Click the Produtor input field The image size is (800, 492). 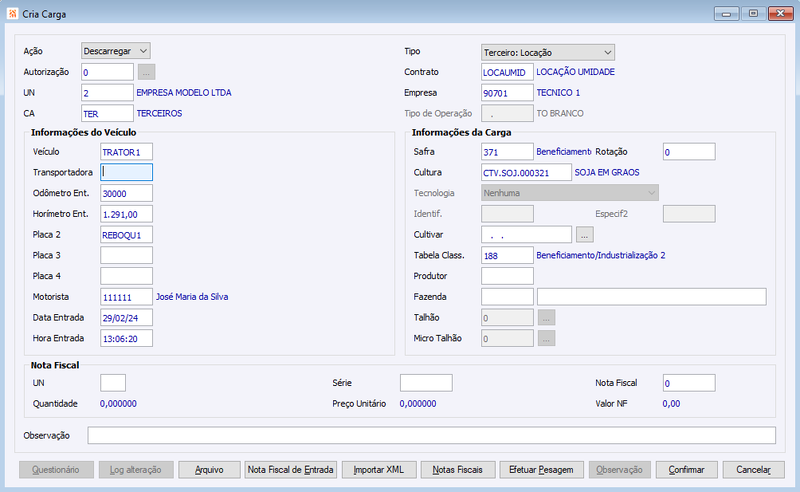pyautogui.click(x=507, y=276)
